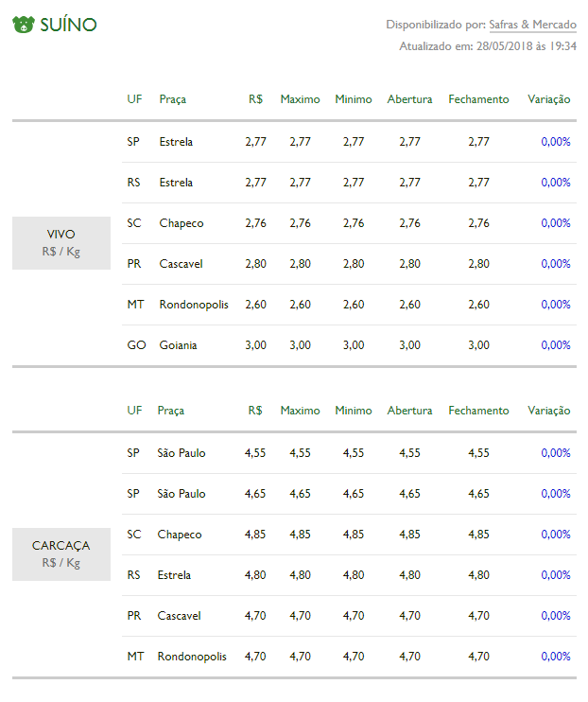The height and width of the screenshot is (702, 588).
Task: Select the Cascavel row in VIVO table
Action: (x=349, y=264)
